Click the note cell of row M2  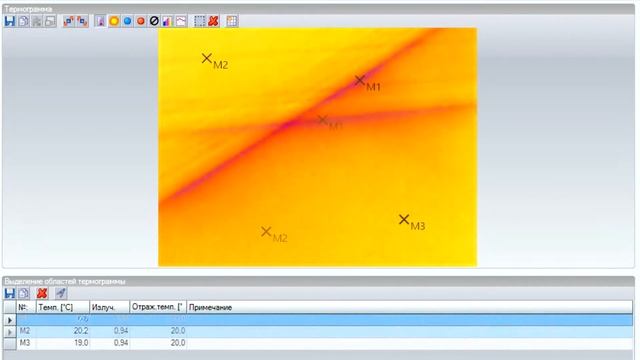click(410, 331)
